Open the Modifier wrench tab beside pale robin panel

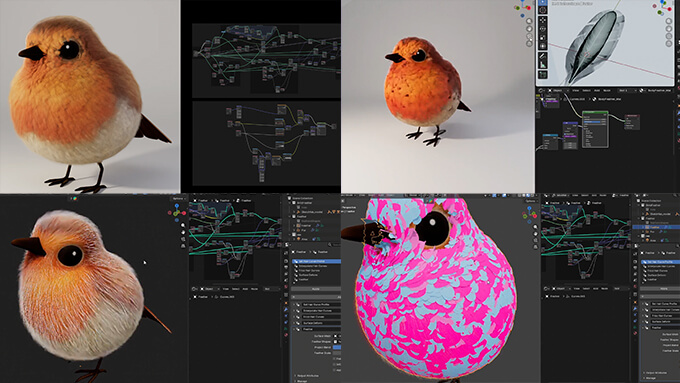point(286,310)
